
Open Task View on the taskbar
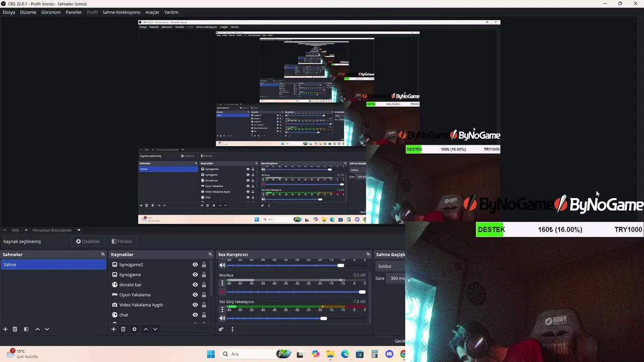point(300,354)
